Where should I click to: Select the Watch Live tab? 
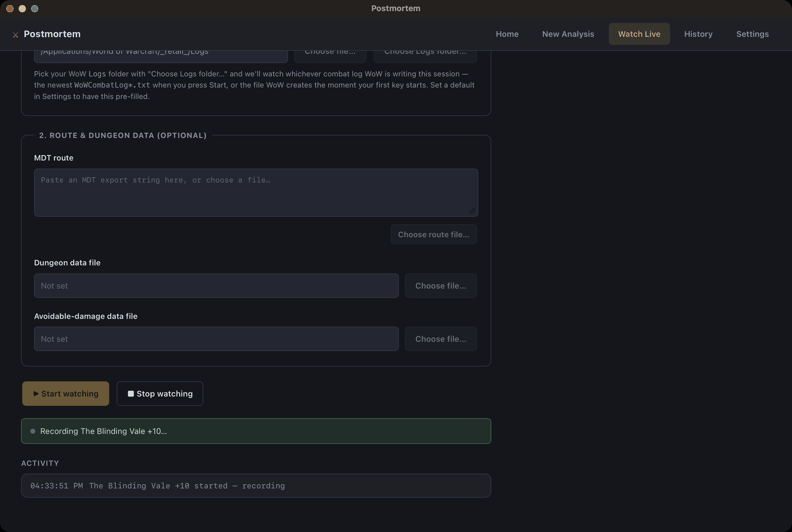click(639, 34)
